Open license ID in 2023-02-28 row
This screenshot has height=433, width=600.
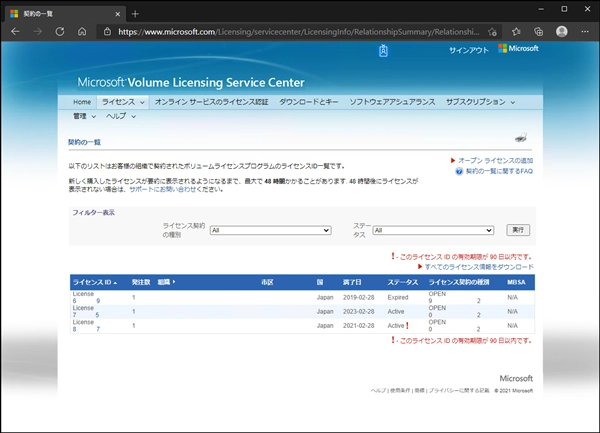pos(86,315)
